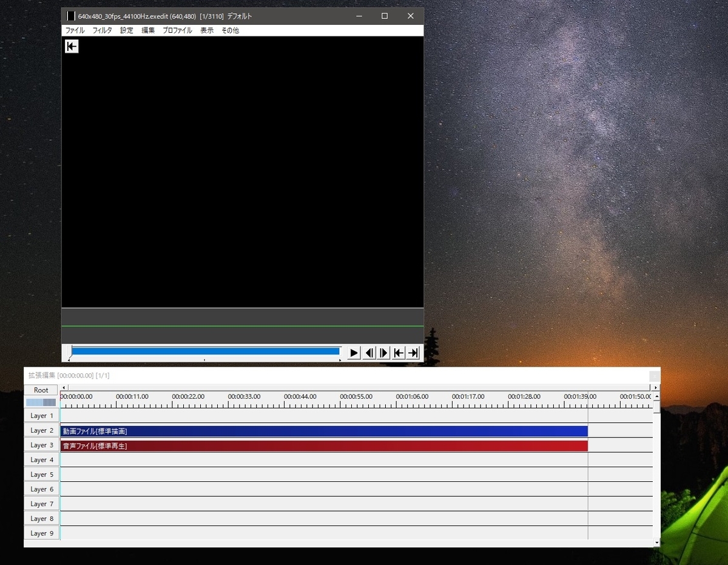Screen dimensions: 728x565
Task: Select the 音声ファイル[標準再生] clip
Action: click(x=324, y=445)
